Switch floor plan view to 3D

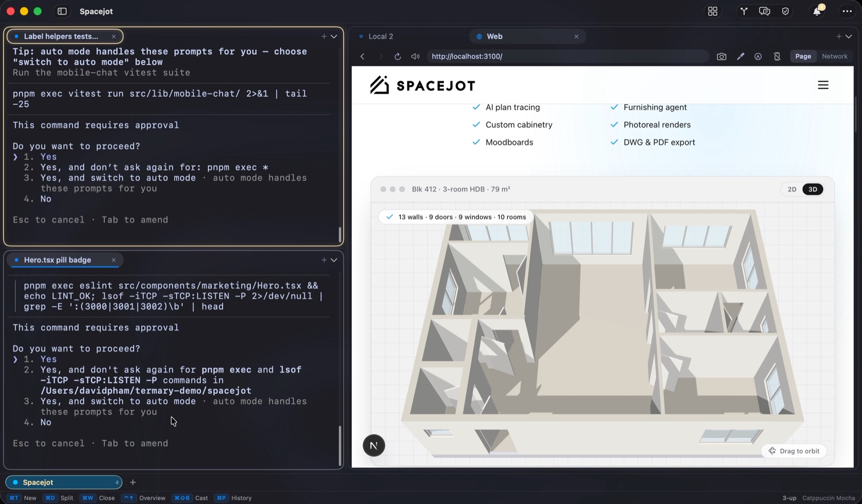(x=813, y=190)
